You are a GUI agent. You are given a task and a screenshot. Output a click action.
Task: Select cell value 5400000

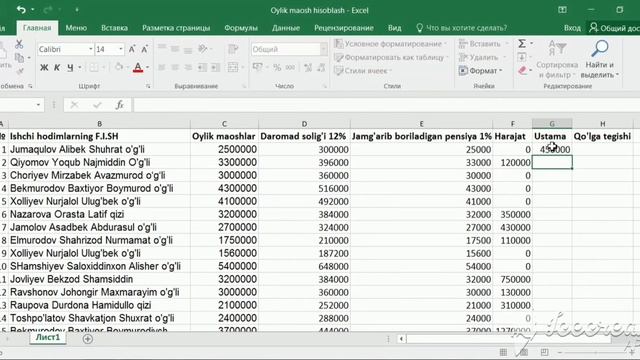coord(224,266)
